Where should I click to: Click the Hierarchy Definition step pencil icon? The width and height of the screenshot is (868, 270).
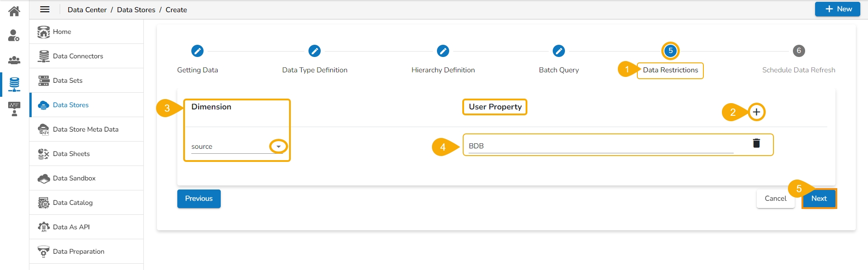443,51
